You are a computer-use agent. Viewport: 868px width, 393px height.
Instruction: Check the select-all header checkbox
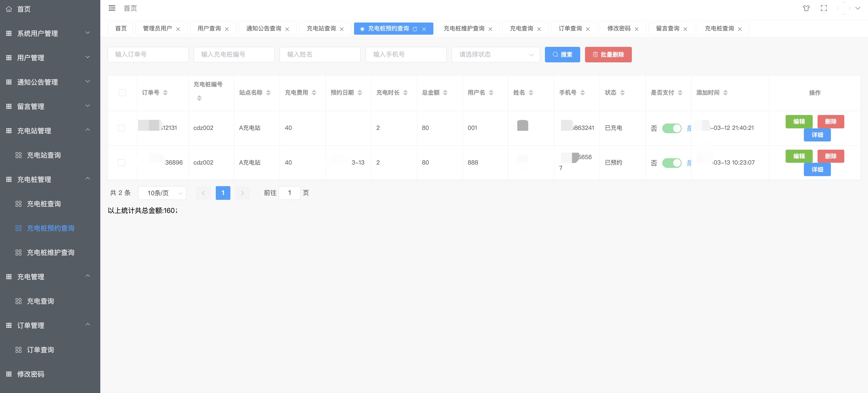pos(122,93)
